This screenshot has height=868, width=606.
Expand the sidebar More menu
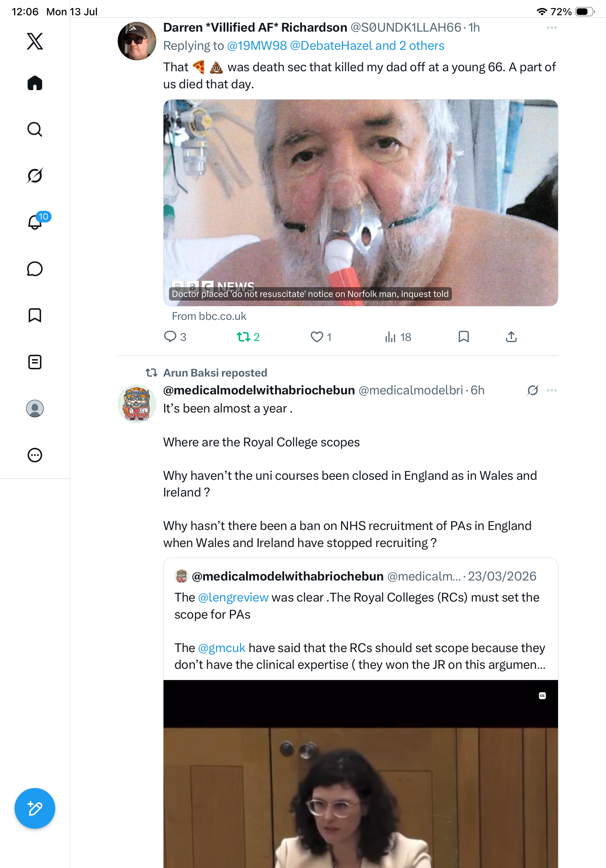[x=35, y=455]
